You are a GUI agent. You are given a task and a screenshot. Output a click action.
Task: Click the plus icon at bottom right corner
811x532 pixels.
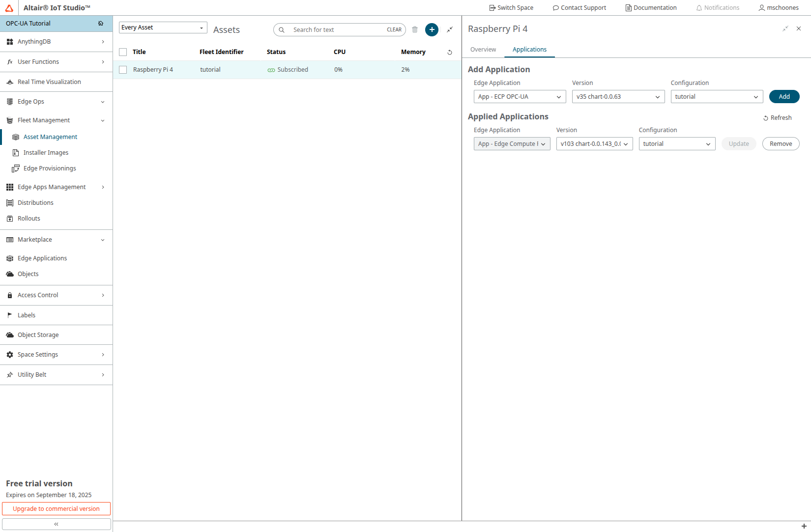coord(804,526)
